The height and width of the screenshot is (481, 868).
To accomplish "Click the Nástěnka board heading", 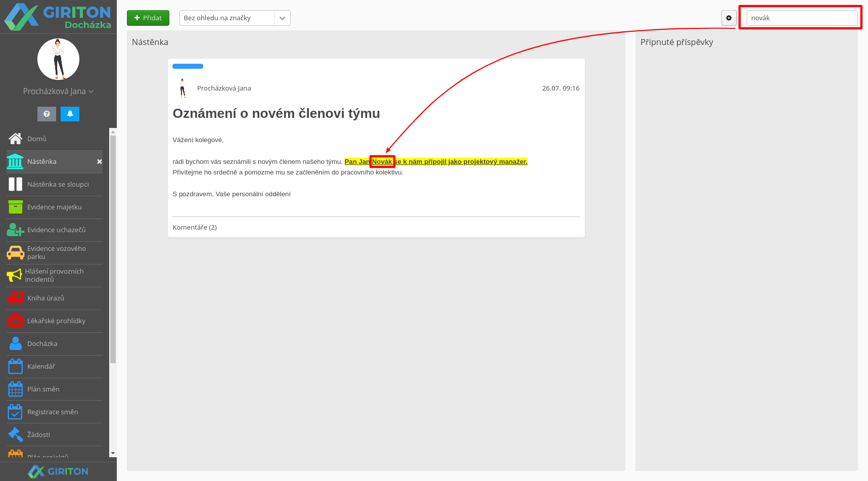I will [x=150, y=42].
